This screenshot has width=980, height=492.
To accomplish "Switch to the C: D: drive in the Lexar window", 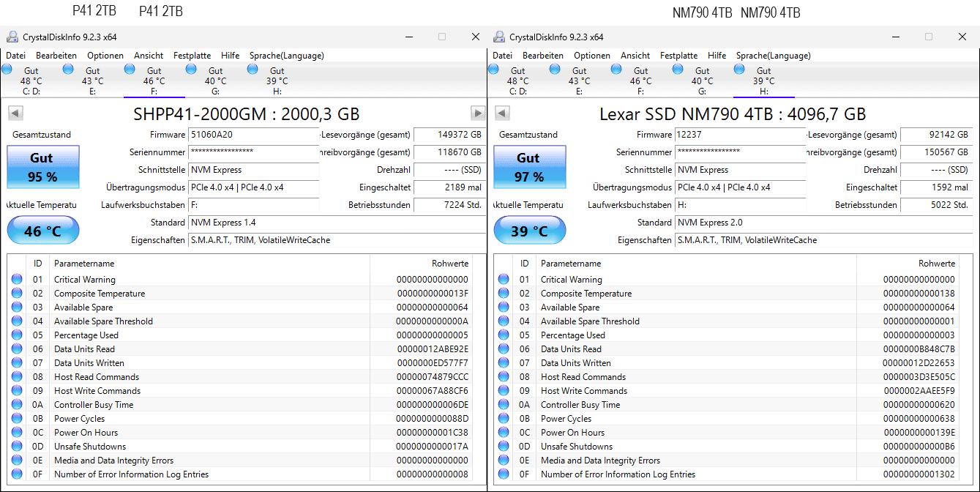I will click(x=517, y=81).
